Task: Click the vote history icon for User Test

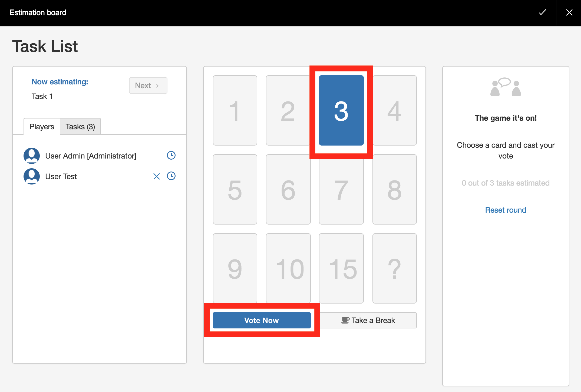Action: [171, 176]
